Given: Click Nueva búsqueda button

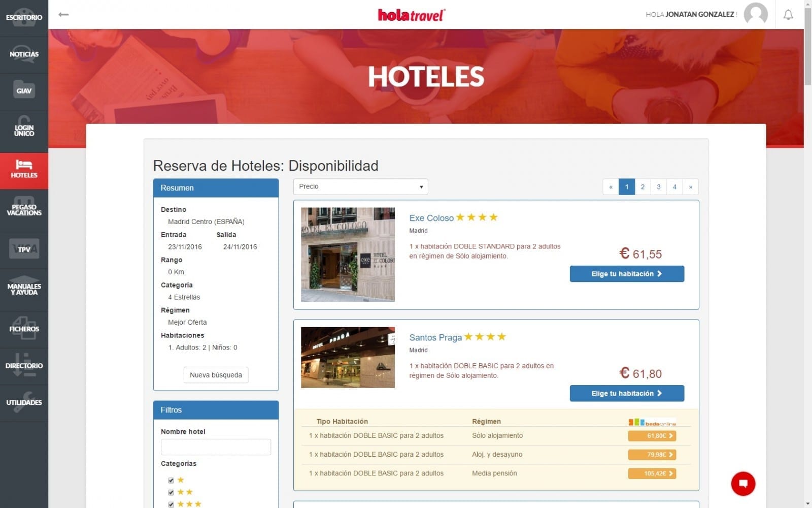Looking at the screenshot, I should pos(216,375).
